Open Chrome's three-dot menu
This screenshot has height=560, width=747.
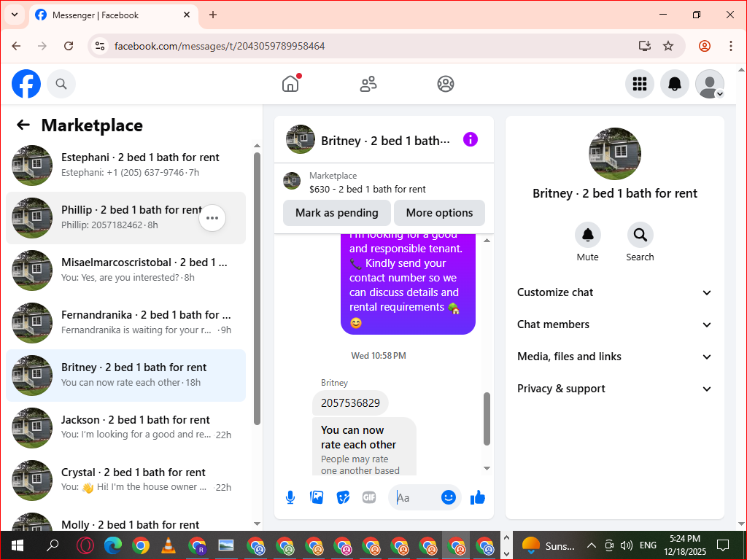tap(730, 46)
